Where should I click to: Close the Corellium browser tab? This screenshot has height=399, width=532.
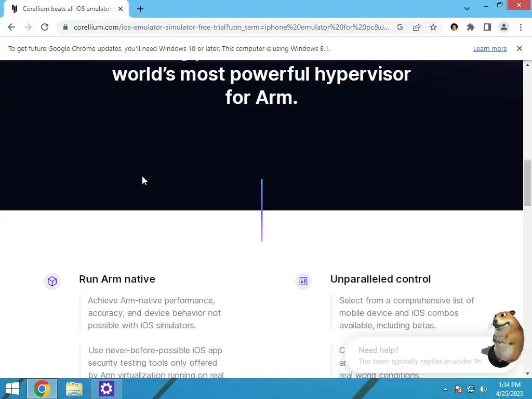pyautogui.click(x=121, y=9)
